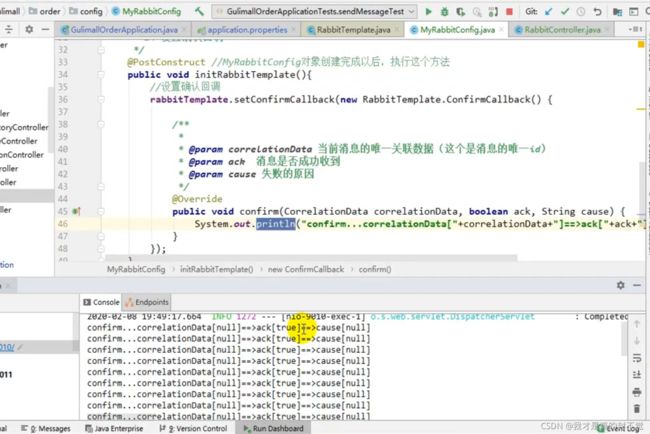
Task: Open Version Control tool window
Action: click(x=194, y=429)
